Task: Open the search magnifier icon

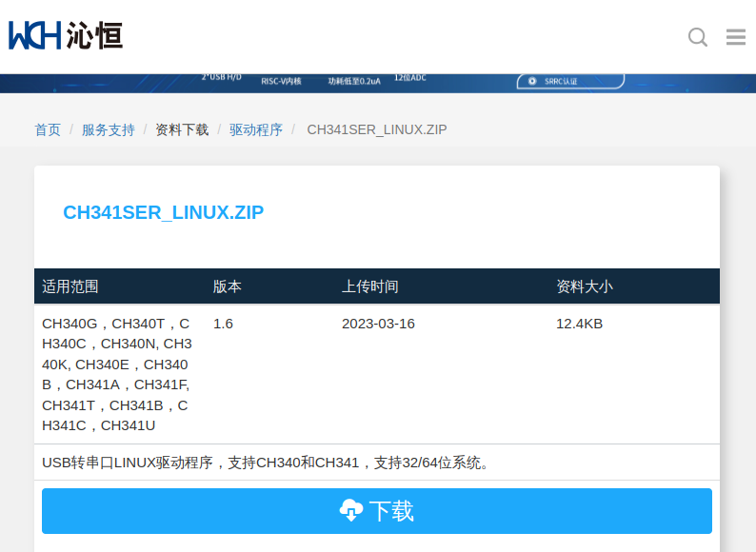Action: point(698,37)
